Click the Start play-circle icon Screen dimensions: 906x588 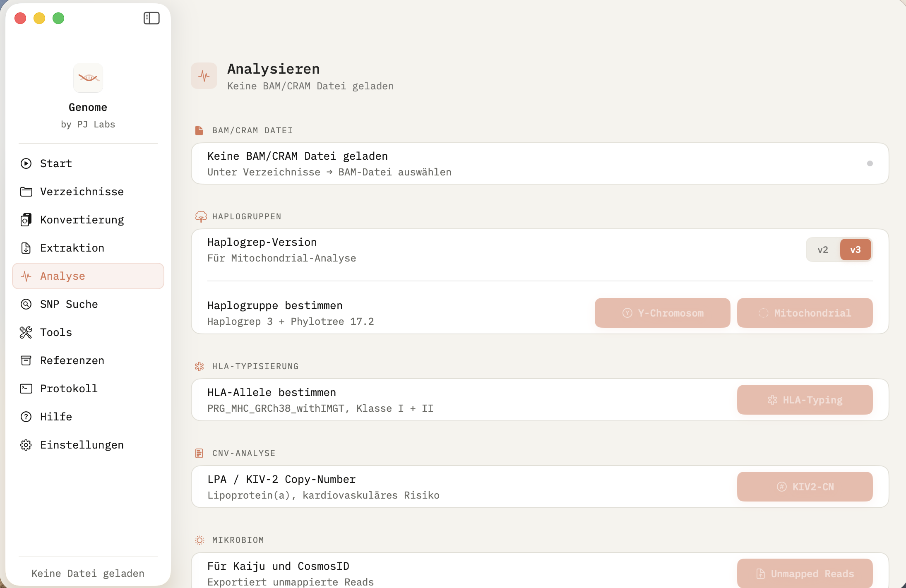[x=26, y=163]
